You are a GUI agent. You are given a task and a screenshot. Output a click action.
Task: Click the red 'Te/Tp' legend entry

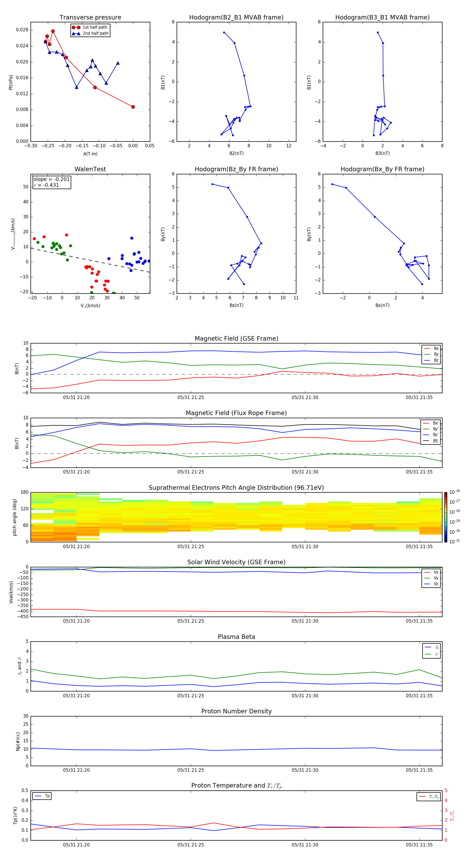click(429, 796)
